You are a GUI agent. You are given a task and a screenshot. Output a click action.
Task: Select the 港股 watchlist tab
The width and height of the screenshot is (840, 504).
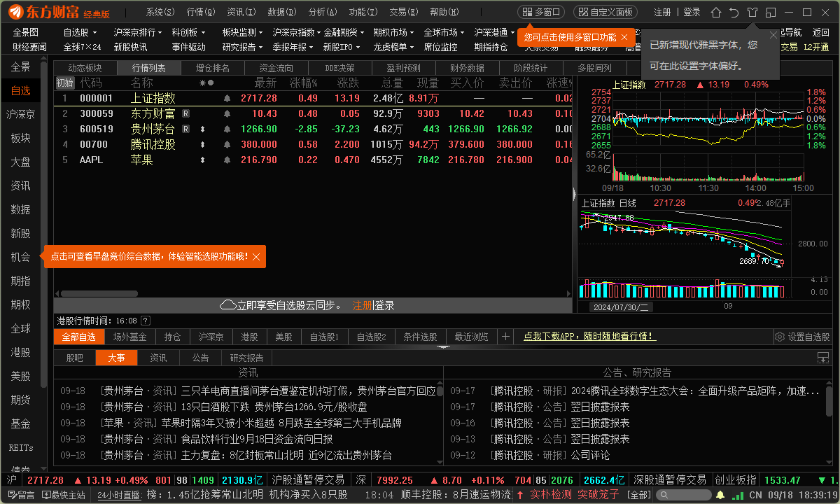[249, 337]
